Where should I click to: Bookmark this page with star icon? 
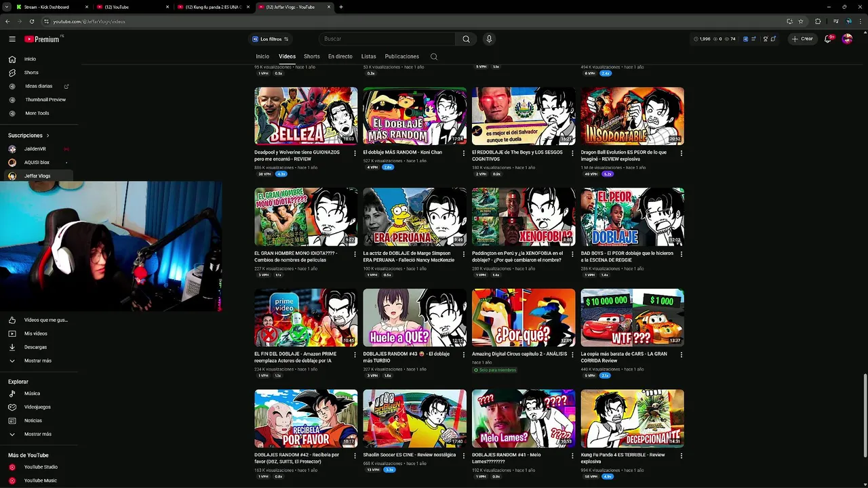click(801, 21)
